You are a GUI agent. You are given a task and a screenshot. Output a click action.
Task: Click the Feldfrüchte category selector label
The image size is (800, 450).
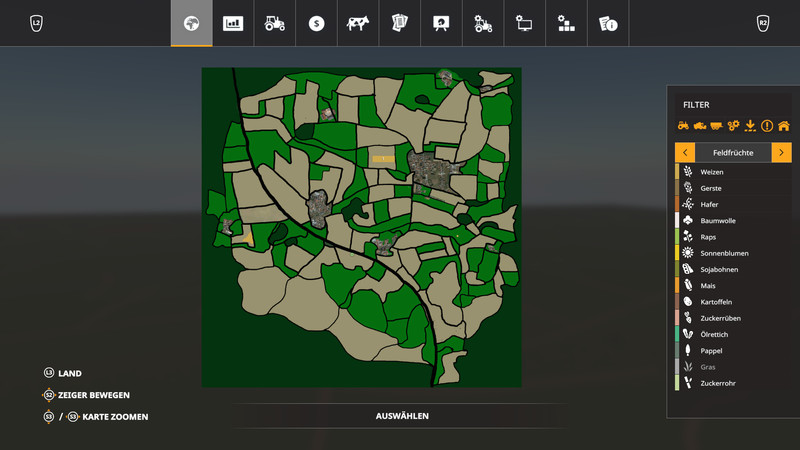click(x=733, y=152)
